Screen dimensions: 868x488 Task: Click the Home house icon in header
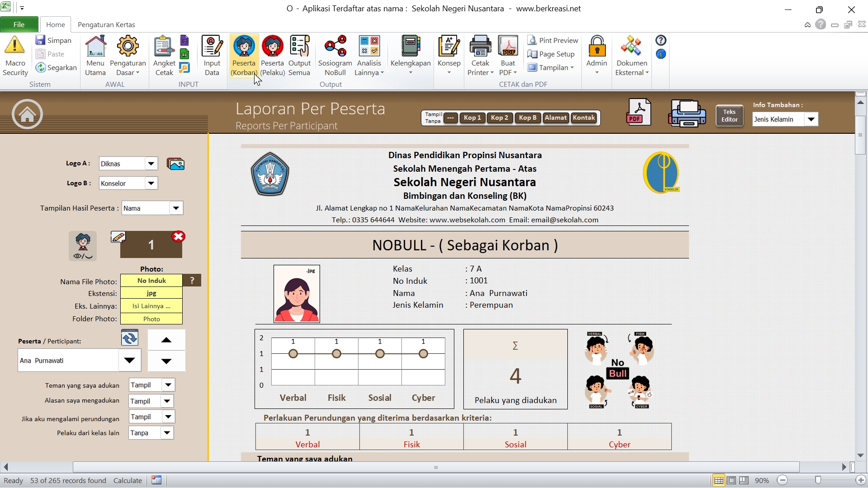[x=27, y=114]
